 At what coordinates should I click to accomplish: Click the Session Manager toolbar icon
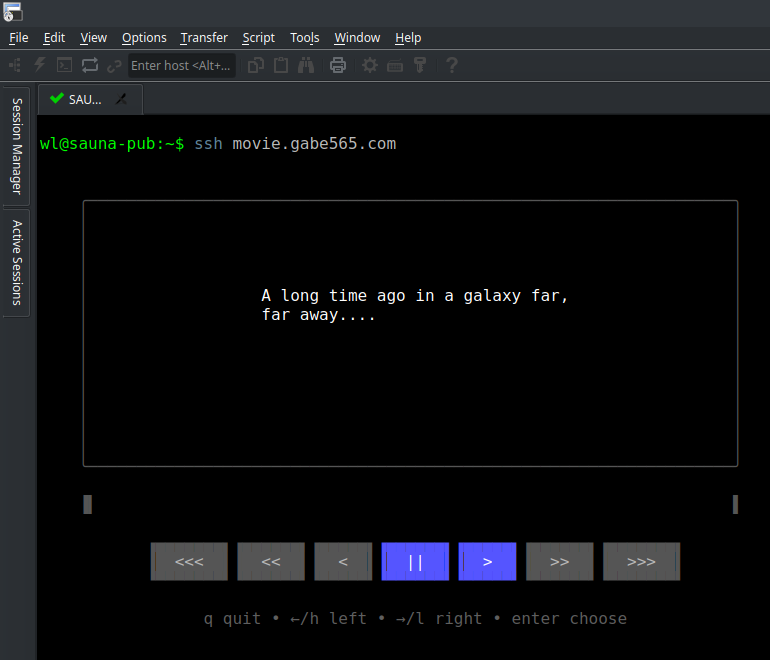pos(15,65)
